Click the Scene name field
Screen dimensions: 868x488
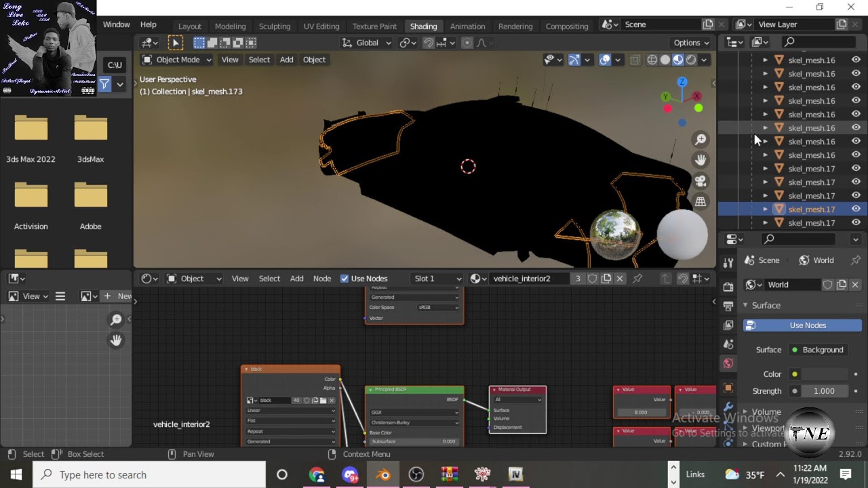click(x=660, y=24)
